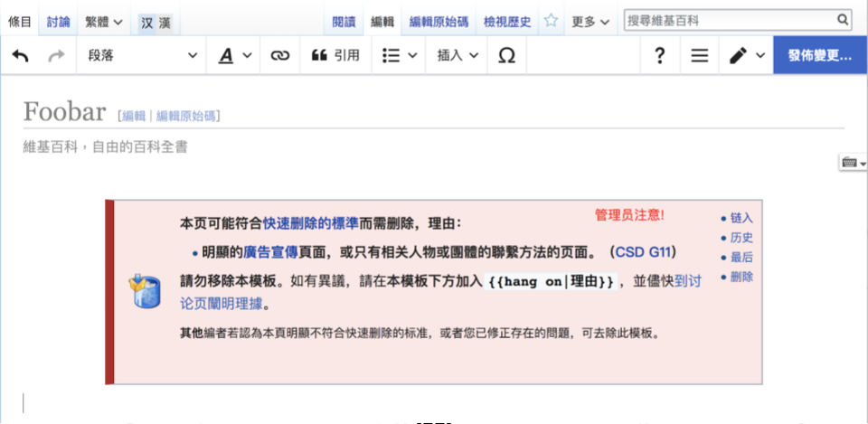
Task: Expand the 更多 more menu
Action: [590, 22]
